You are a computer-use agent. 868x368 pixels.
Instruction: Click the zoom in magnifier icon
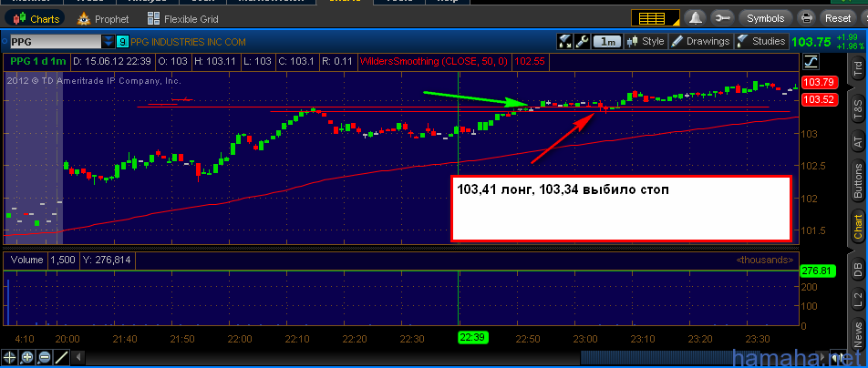click(27, 357)
